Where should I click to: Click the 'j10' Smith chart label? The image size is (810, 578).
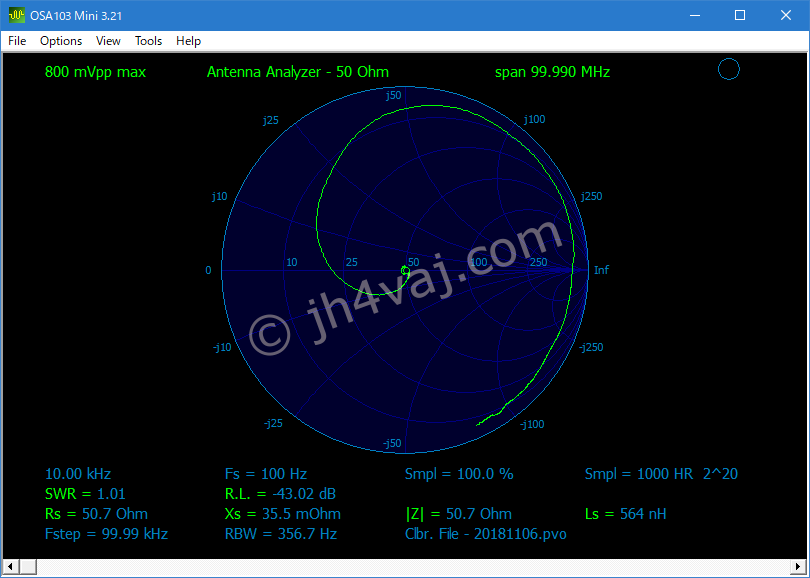(220, 196)
